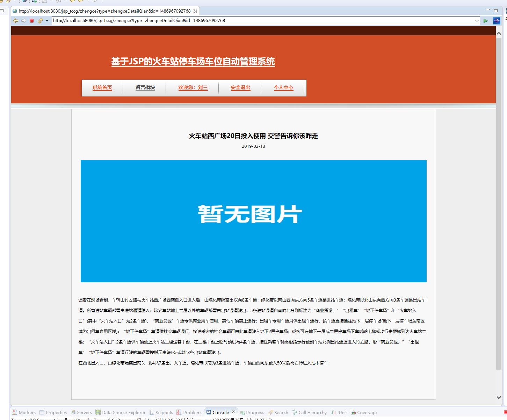This screenshot has width=507, height=420.
Task: Click the Back navigation arrow in the browser toolbar
Action: [15, 21]
